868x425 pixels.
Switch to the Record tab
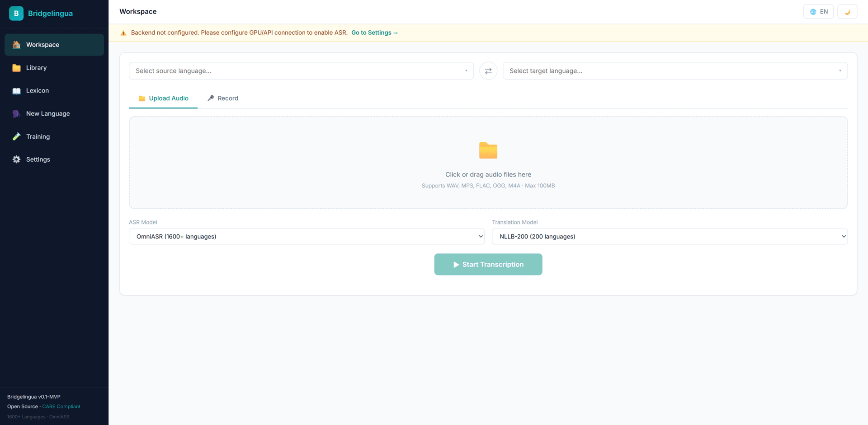(223, 98)
